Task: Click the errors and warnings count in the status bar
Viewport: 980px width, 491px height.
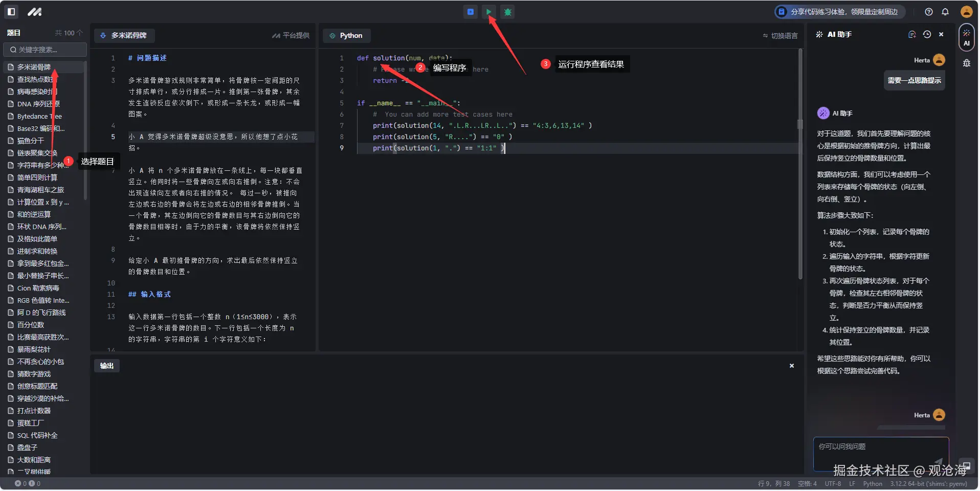Action: [x=28, y=483]
